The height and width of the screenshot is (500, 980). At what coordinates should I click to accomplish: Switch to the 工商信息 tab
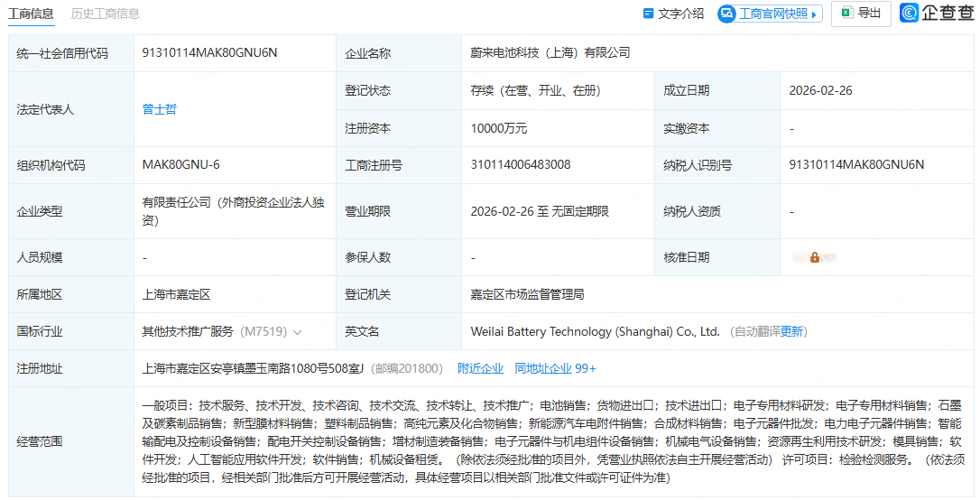31,14
